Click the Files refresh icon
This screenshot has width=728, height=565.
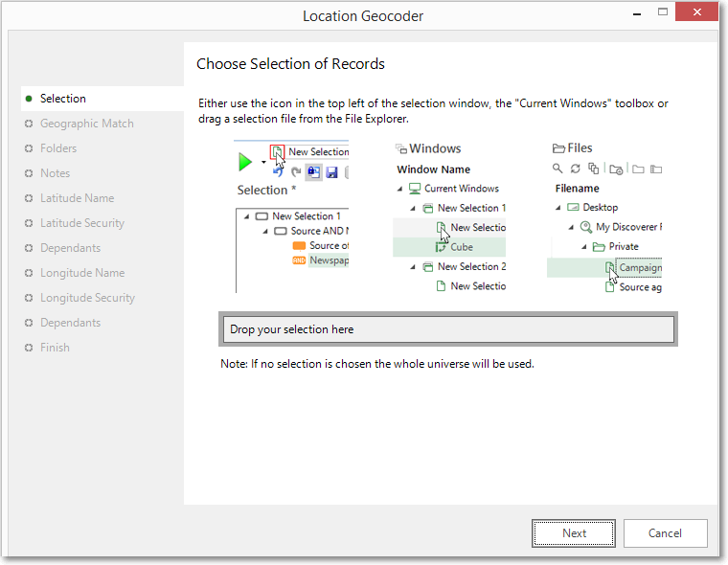tap(576, 169)
